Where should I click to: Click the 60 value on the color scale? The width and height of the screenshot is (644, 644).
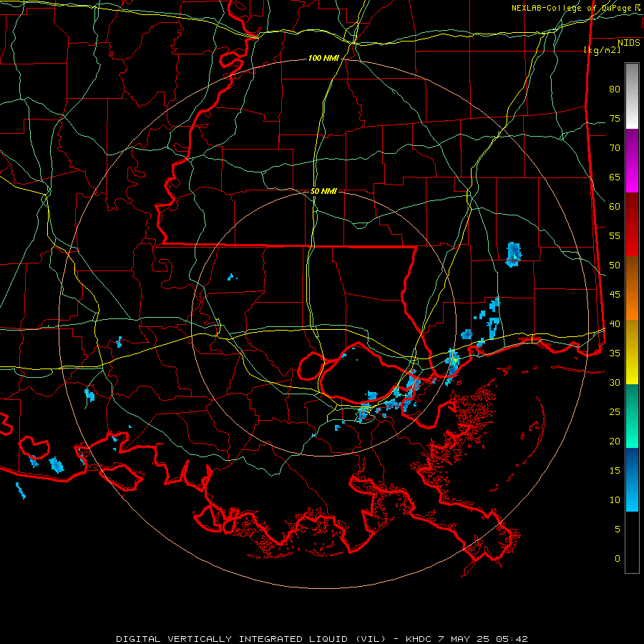[615, 207]
